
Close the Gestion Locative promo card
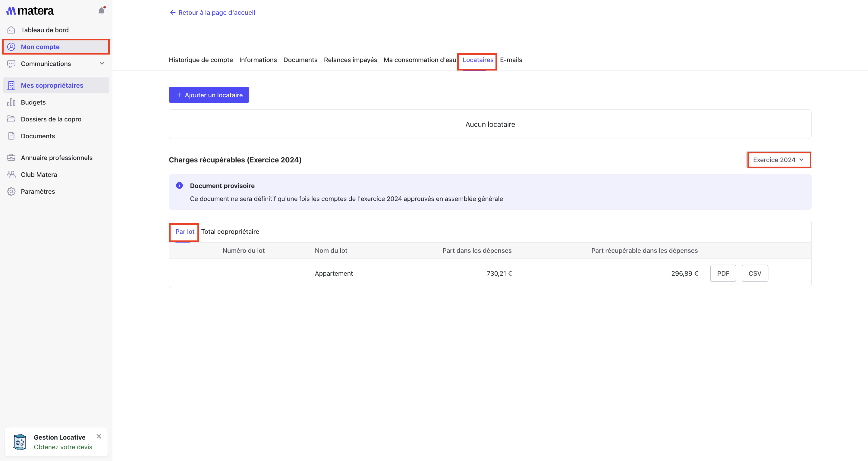[x=99, y=436]
